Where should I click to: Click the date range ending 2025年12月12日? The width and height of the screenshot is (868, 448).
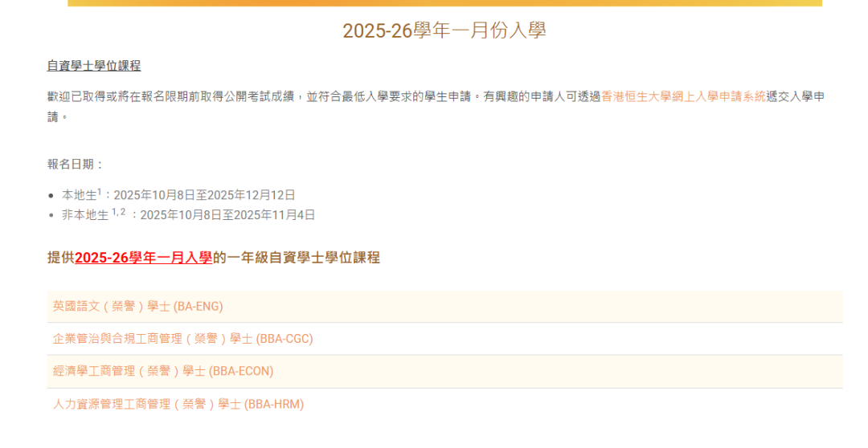(205, 195)
